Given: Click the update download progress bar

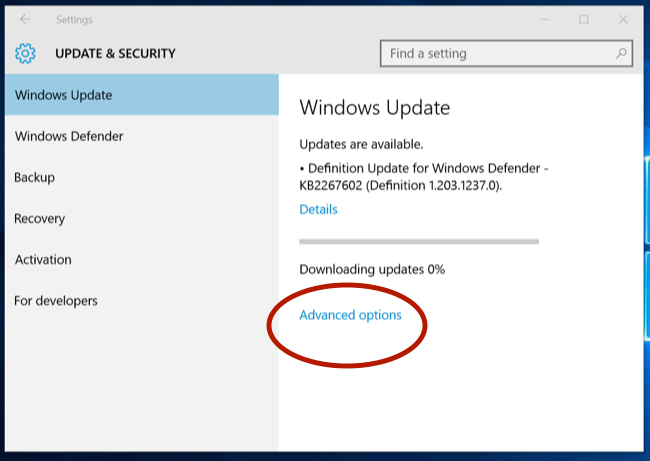Looking at the screenshot, I should pyautogui.click(x=419, y=241).
